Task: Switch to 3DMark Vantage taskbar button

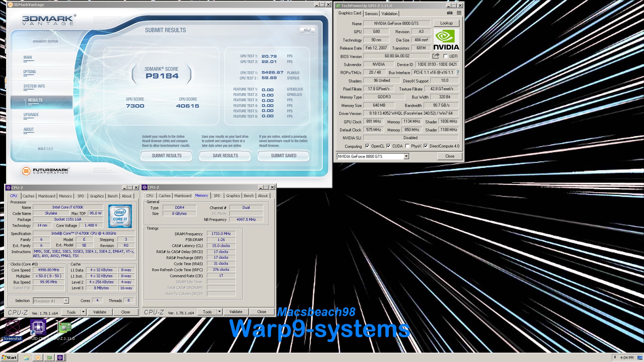Action: [x=38, y=358]
